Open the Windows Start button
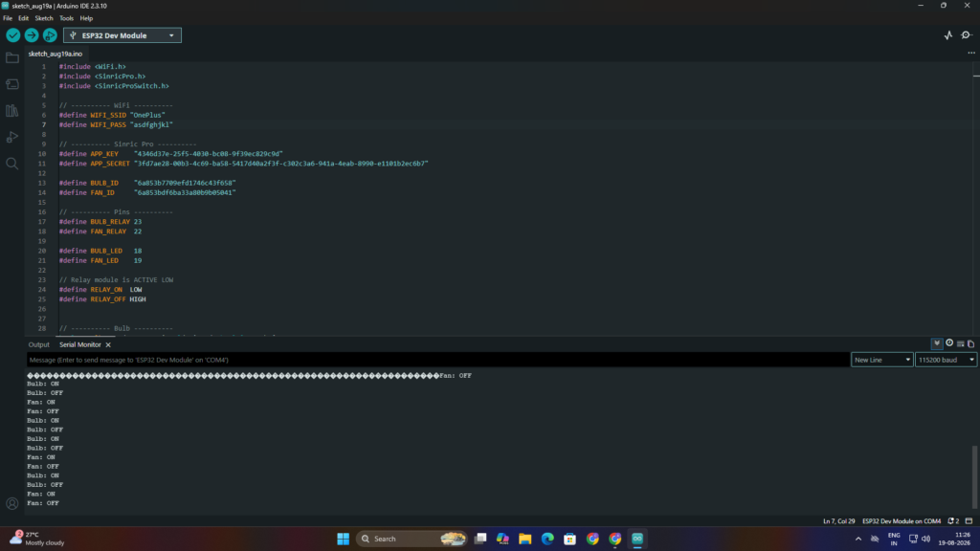 [x=344, y=539]
